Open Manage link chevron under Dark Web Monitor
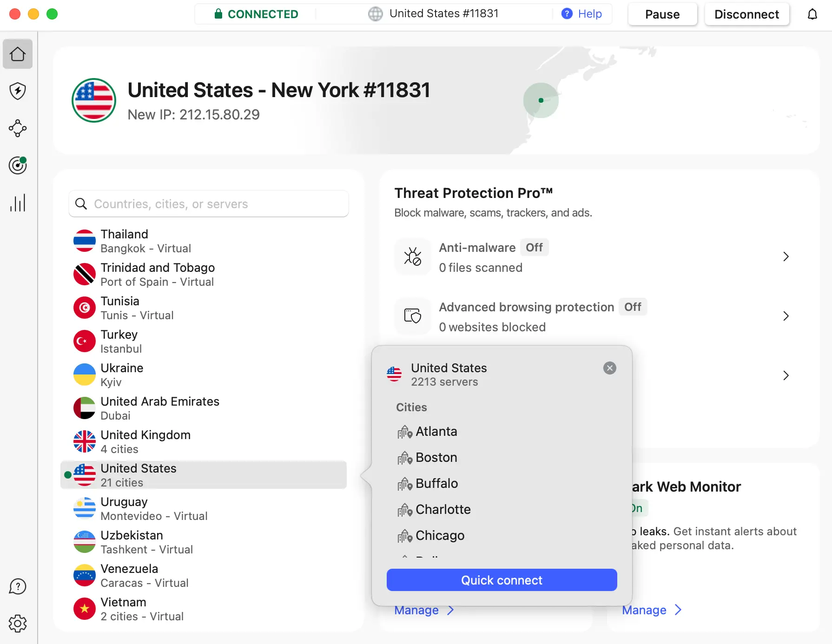 pos(678,610)
